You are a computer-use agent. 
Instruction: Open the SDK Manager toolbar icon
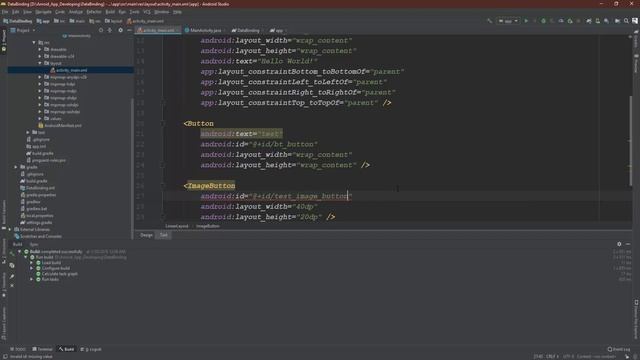(607, 21)
